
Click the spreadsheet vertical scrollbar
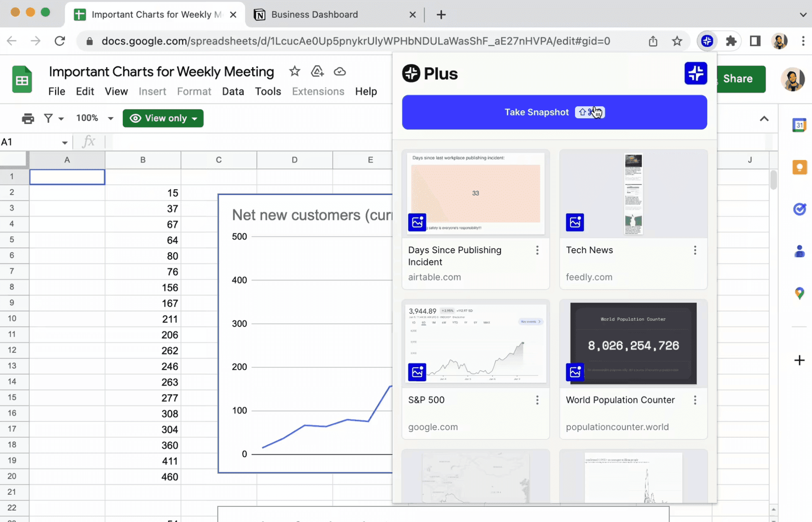773,180
